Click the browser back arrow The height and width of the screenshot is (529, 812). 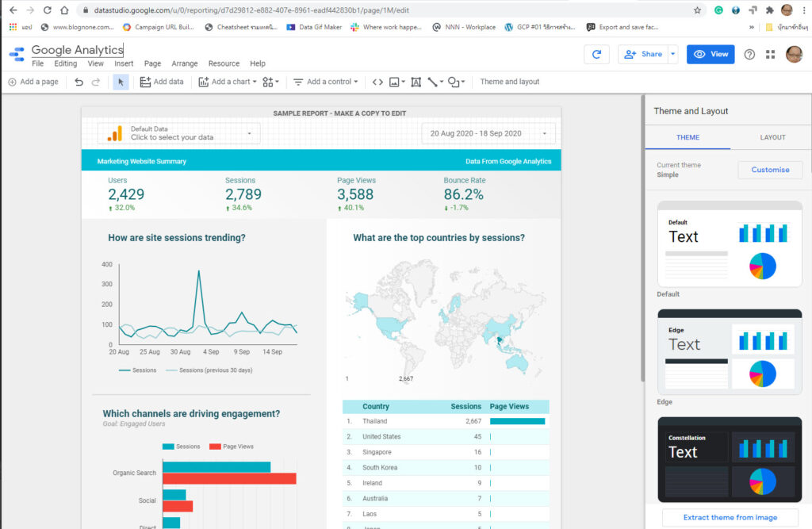[x=13, y=10]
